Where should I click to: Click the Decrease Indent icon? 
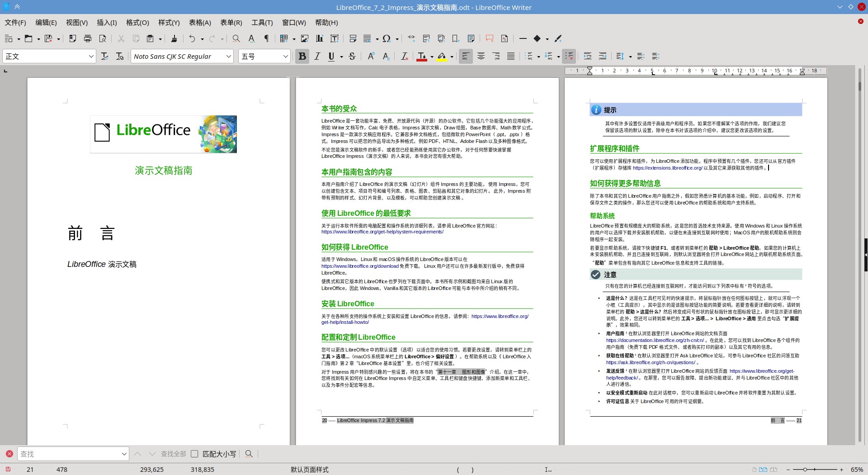[603, 56]
